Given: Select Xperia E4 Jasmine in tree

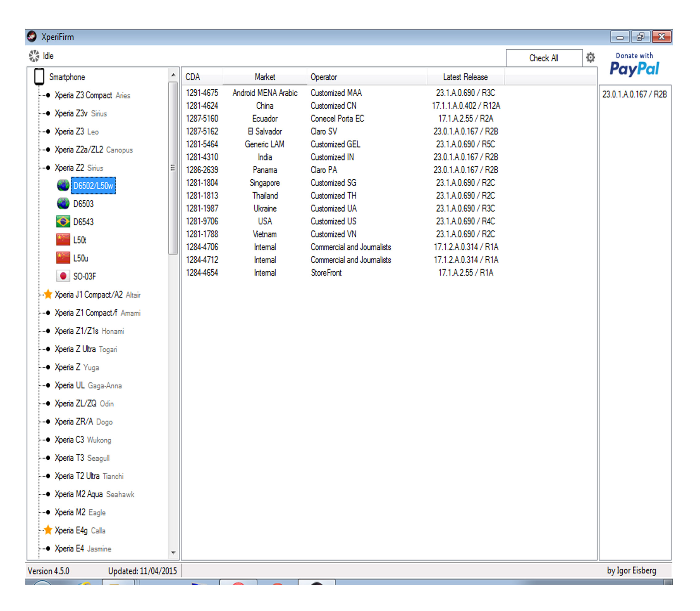Looking at the screenshot, I should 83,548.
